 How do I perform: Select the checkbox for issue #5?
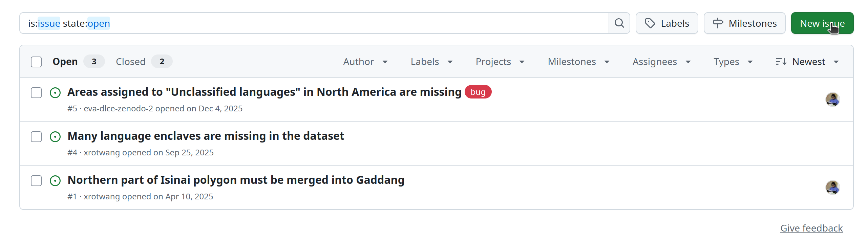click(x=36, y=93)
